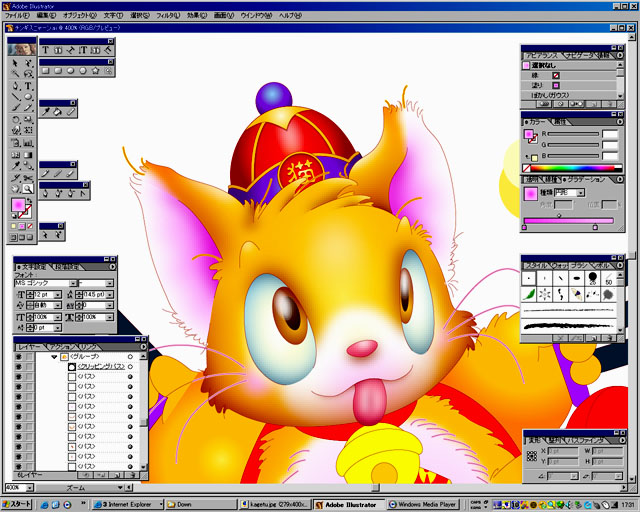The image size is (640, 512).
Task: Pick the Star tool in shape palette
Action: click(96, 71)
